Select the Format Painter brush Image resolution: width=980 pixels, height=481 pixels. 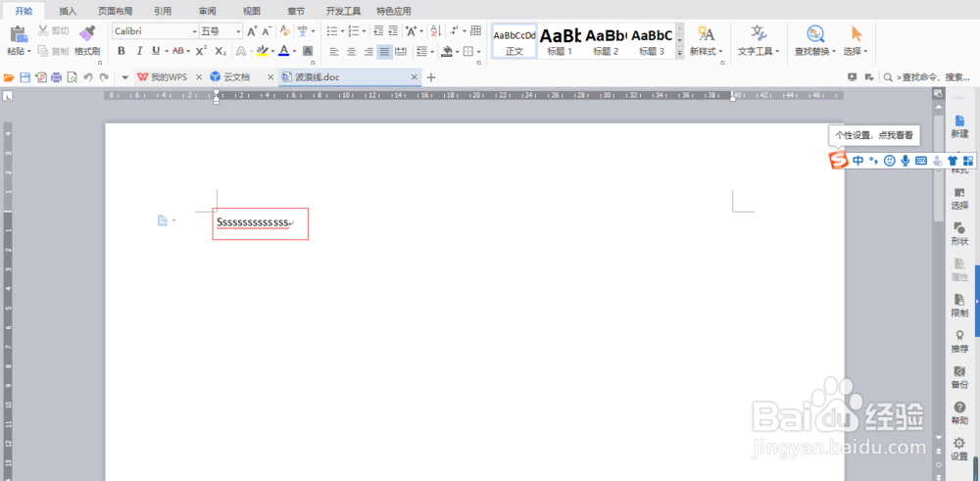pos(87,40)
